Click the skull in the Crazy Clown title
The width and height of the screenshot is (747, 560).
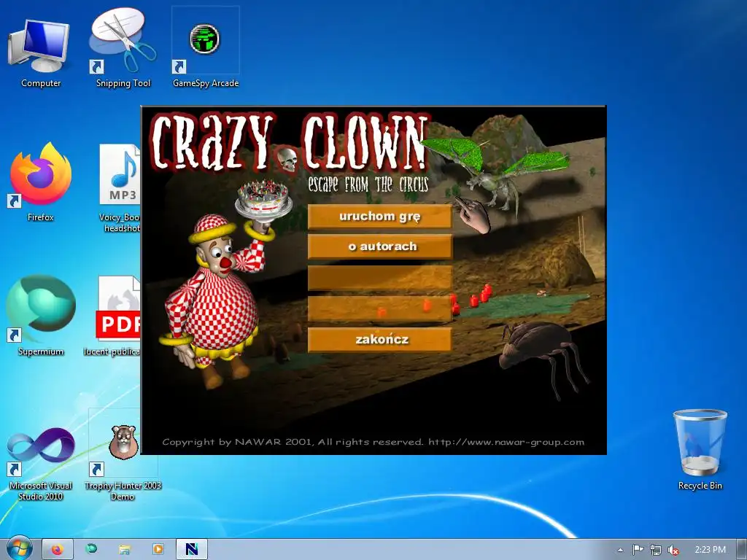coord(287,159)
